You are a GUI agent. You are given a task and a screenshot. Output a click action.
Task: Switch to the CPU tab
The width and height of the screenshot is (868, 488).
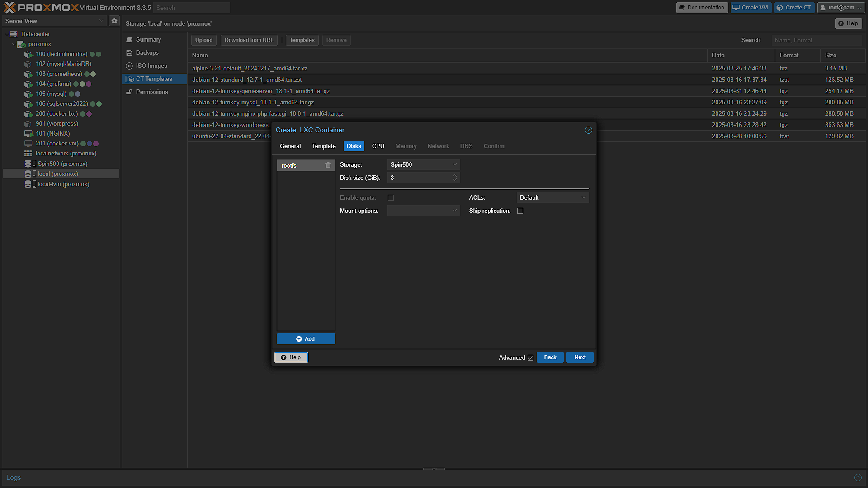click(x=378, y=146)
